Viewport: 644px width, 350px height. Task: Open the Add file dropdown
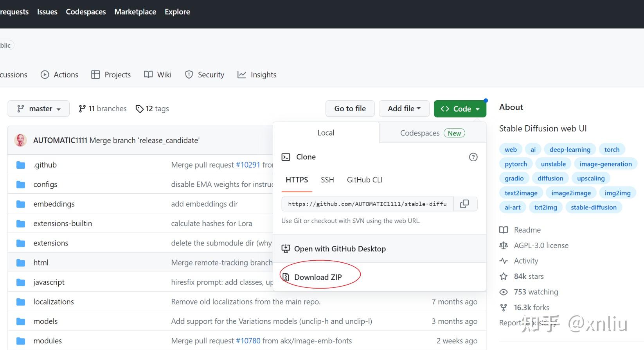click(404, 109)
